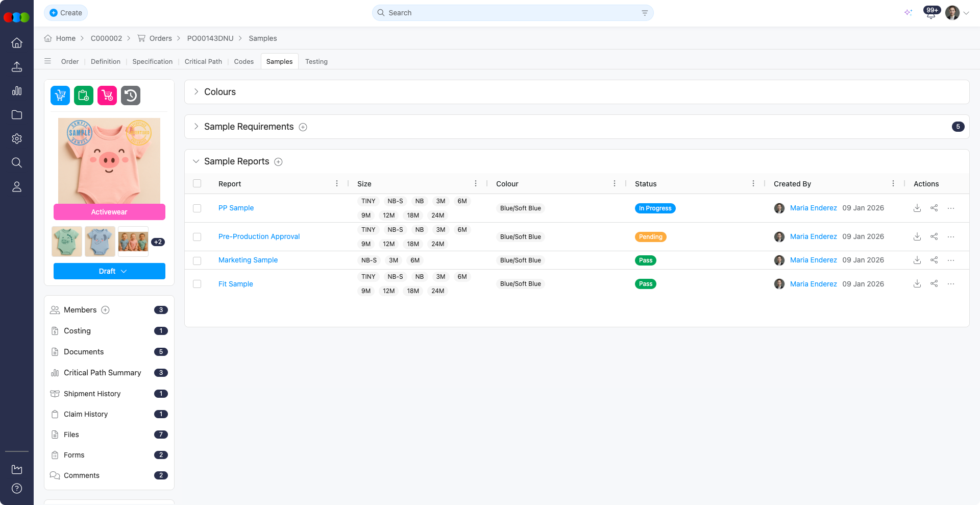Select the green add-to-clipboard icon
This screenshot has height=505, width=980.
(83, 95)
